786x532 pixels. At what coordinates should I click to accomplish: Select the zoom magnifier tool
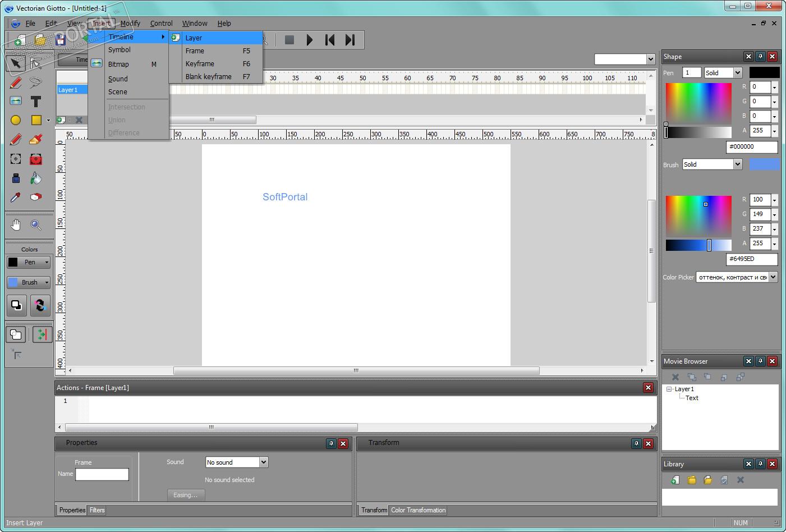pos(36,225)
